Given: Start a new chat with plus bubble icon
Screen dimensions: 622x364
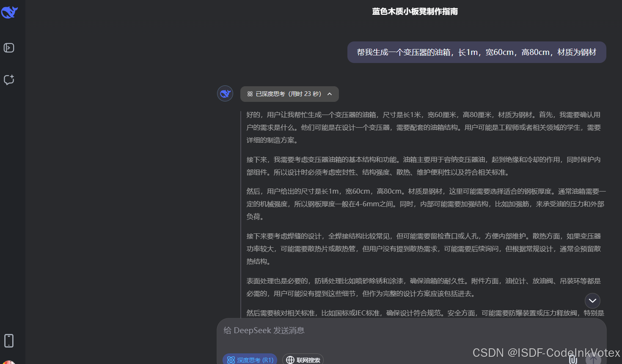Looking at the screenshot, I should [x=9, y=79].
